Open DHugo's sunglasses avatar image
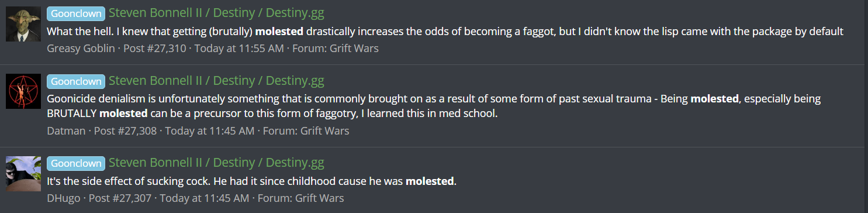This screenshot has height=213, width=868. point(23,173)
